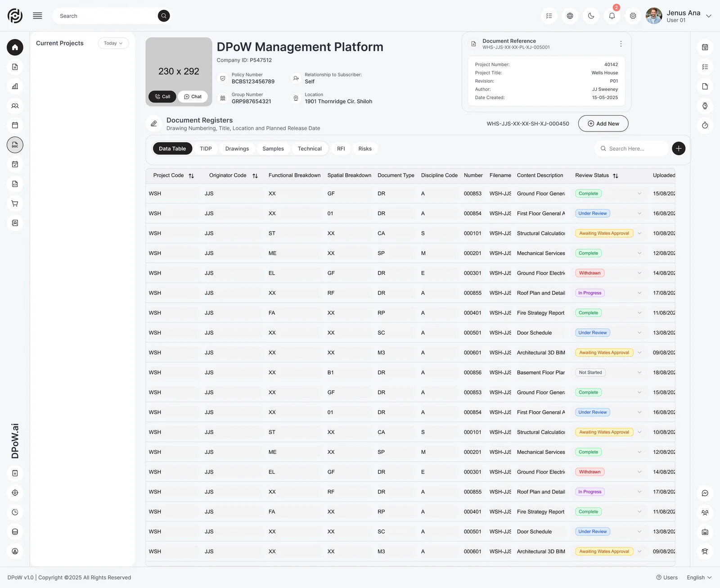The width and height of the screenshot is (720, 588).
Task: Open the database stack sidebar icon
Action: [x=15, y=532]
